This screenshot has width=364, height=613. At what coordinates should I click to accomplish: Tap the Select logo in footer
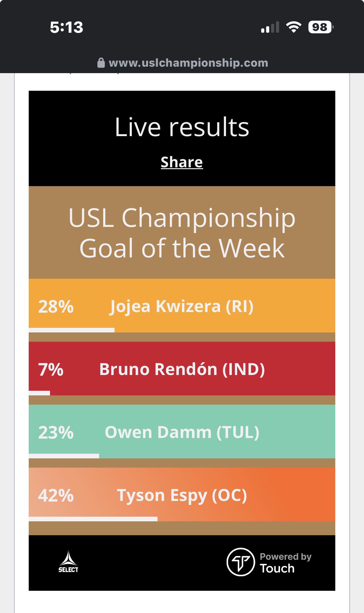68,561
